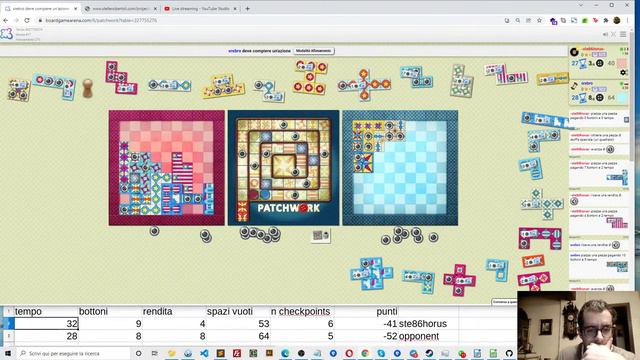
Task: Open a new browser tab
Action: coord(247,9)
